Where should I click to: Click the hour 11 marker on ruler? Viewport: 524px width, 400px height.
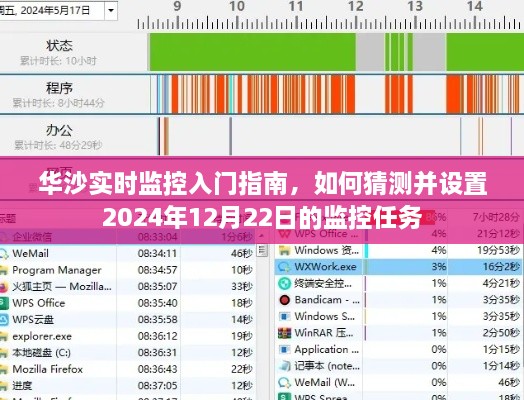[295, 6]
